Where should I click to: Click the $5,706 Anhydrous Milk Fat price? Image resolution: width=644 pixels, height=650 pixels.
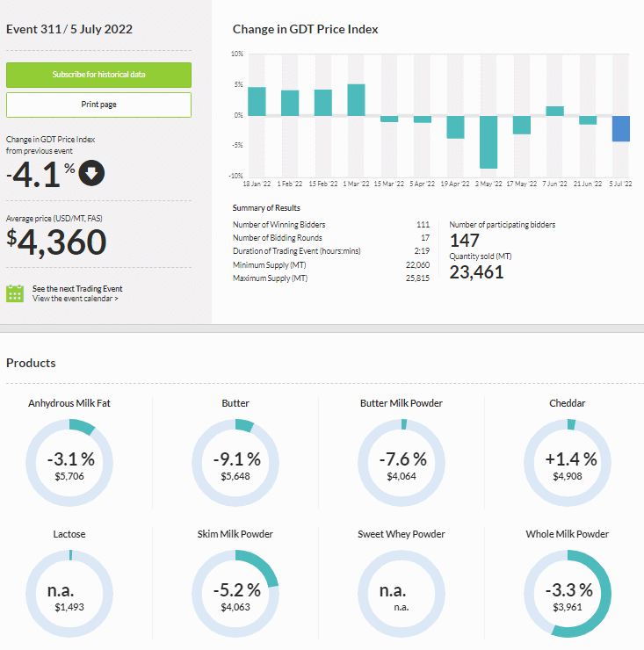pos(69,476)
